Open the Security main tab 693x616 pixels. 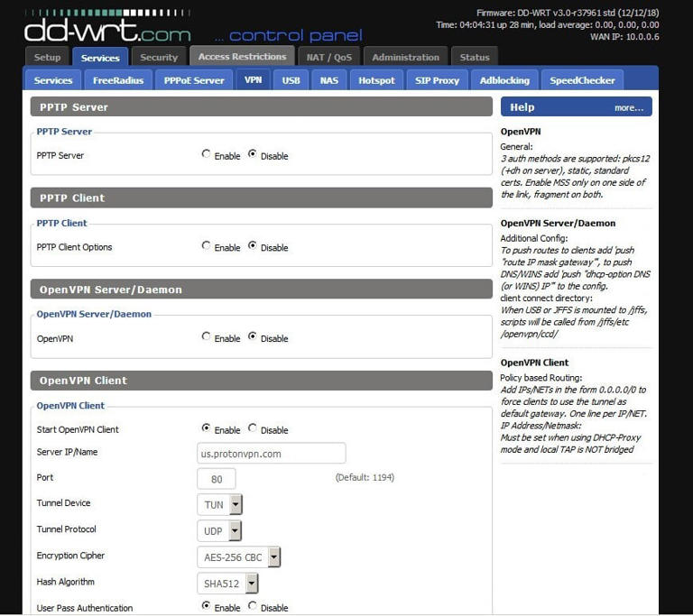(159, 57)
